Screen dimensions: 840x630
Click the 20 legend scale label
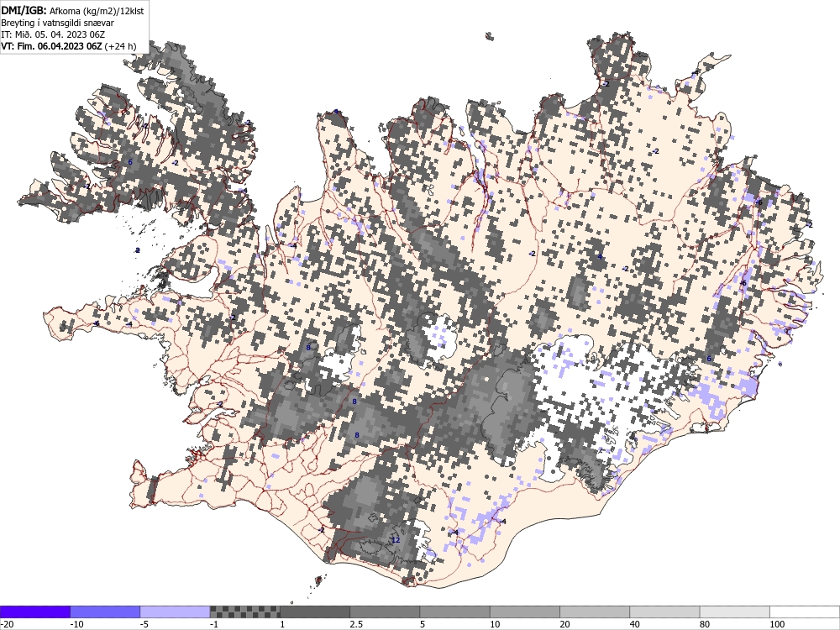(564, 624)
